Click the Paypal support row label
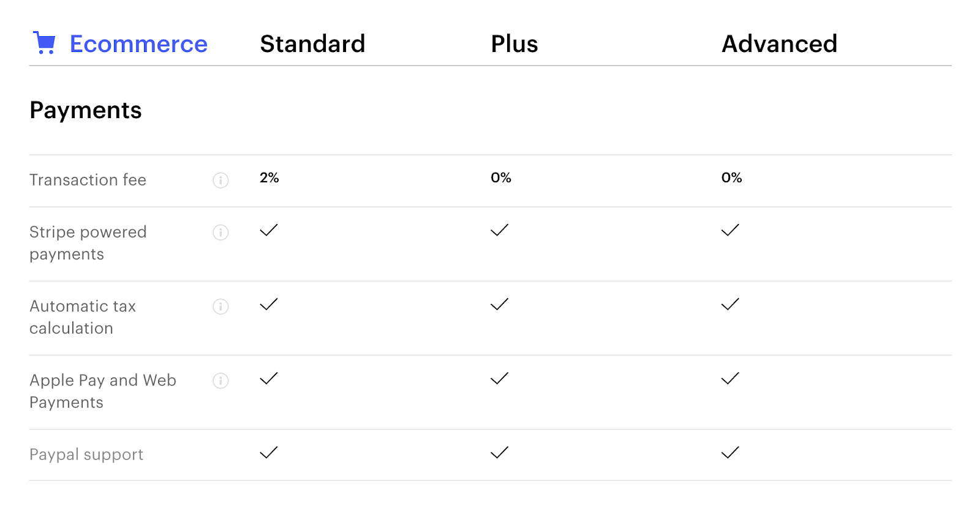Viewport: 980px width, 514px height. tap(86, 455)
